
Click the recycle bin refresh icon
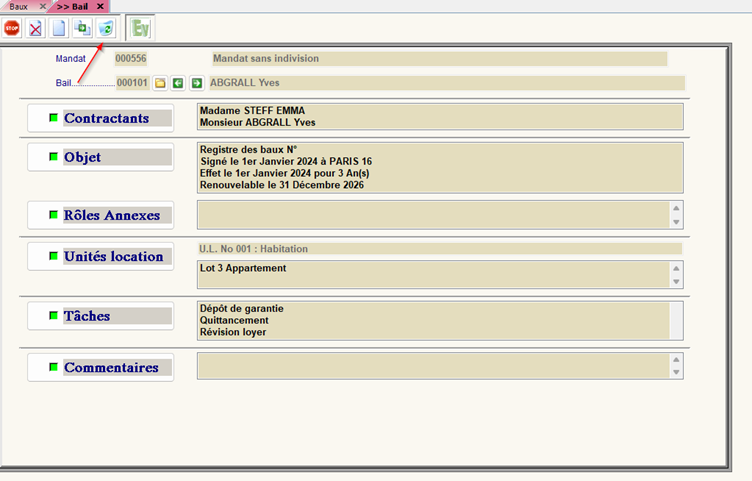[x=105, y=29]
